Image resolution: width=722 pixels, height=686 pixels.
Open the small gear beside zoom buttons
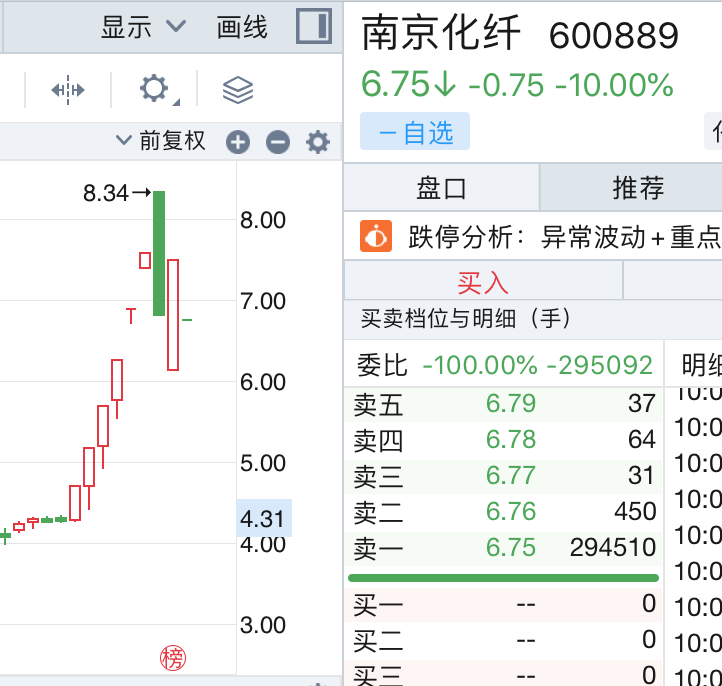[318, 142]
